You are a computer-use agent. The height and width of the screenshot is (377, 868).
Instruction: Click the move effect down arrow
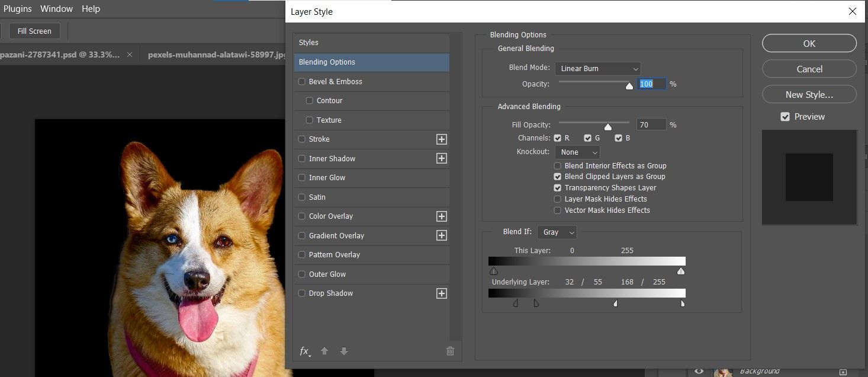click(344, 351)
